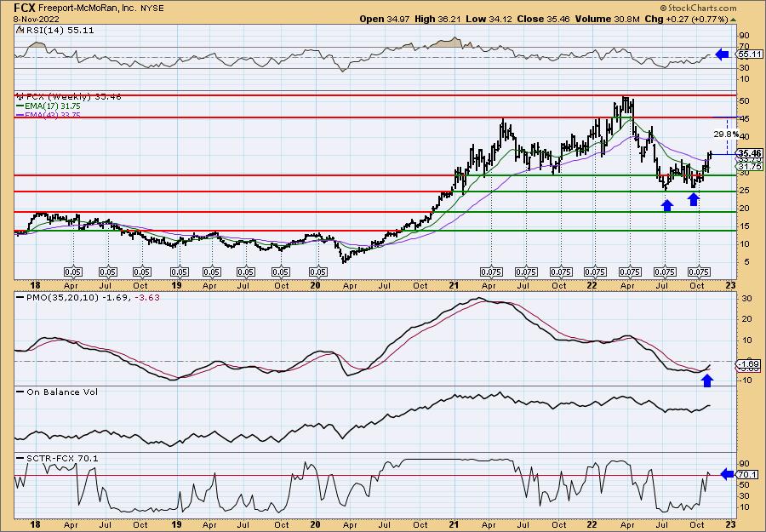Click the StockCharts.com copyright text
This screenshot has height=532, width=766.
(698, 9)
